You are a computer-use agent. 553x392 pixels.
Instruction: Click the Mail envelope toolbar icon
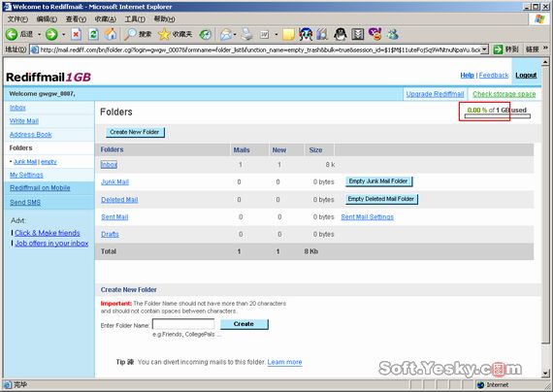pyautogui.click(x=226, y=34)
